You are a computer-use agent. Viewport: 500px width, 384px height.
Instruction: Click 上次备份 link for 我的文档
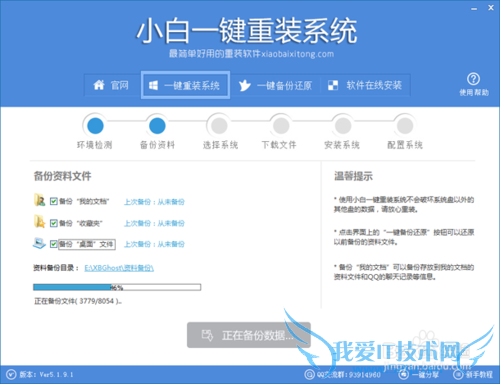(x=154, y=202)
